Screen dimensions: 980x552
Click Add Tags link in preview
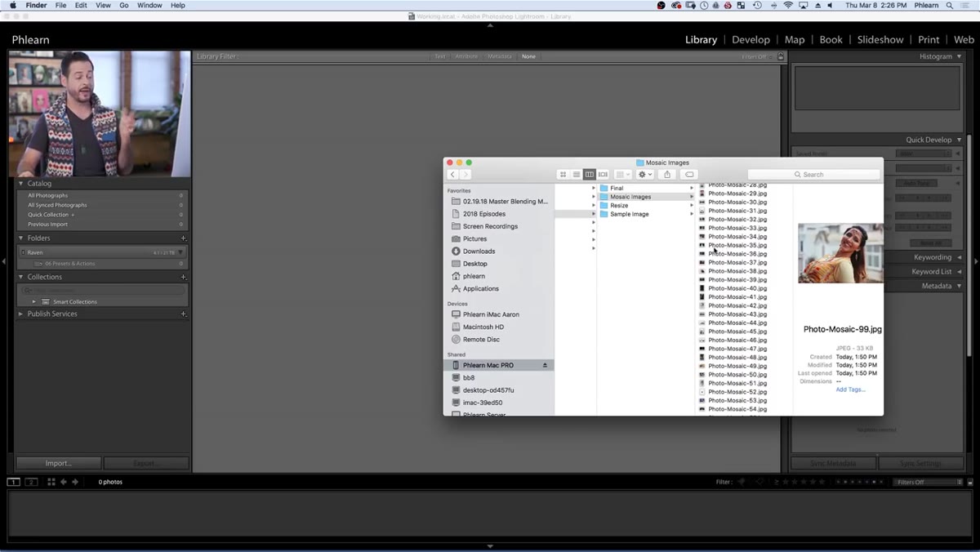pyautogui.click(x=850, y=390)
